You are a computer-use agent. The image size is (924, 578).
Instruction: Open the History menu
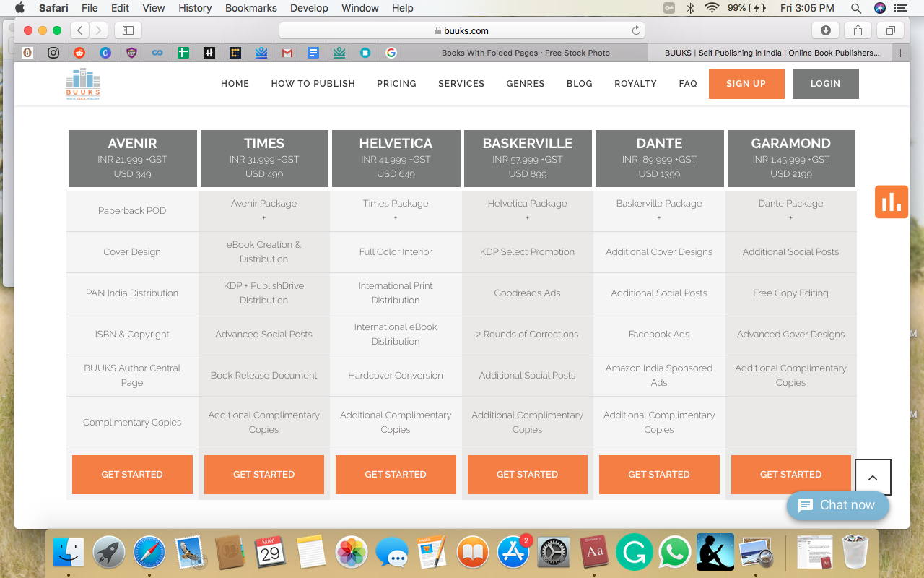[x=195, y=8]
